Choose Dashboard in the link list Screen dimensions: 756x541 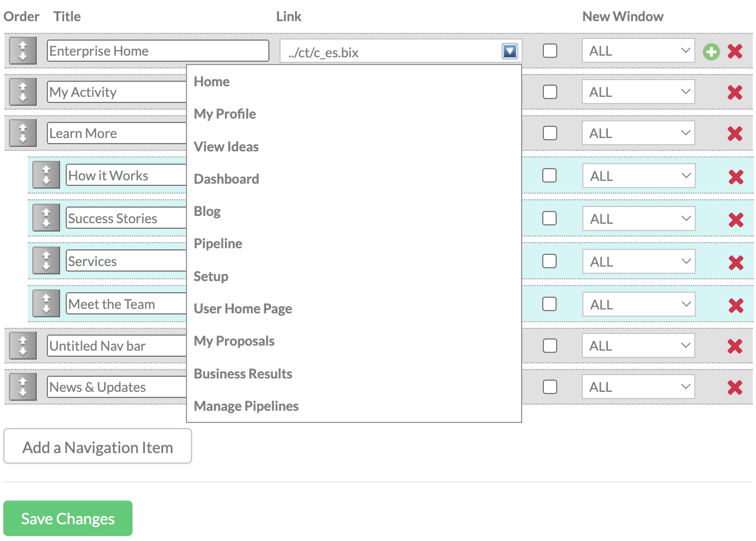(227, 179)
